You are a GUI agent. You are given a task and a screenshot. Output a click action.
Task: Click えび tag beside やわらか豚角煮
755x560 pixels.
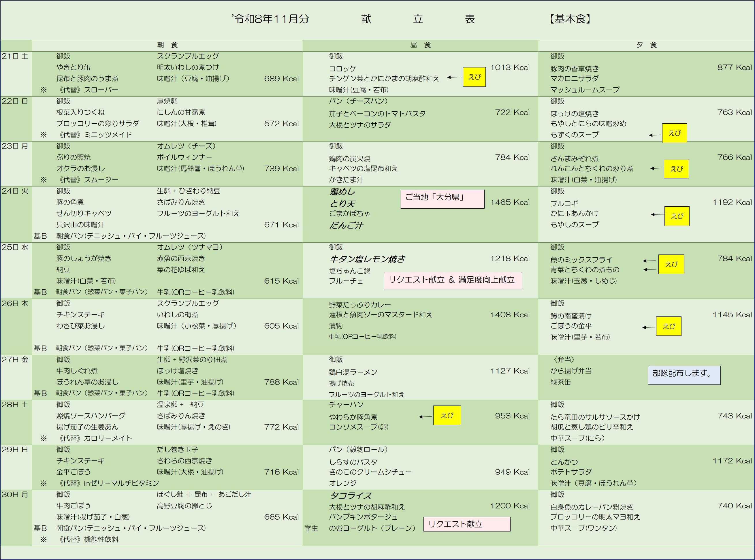(x=447, y=415)
